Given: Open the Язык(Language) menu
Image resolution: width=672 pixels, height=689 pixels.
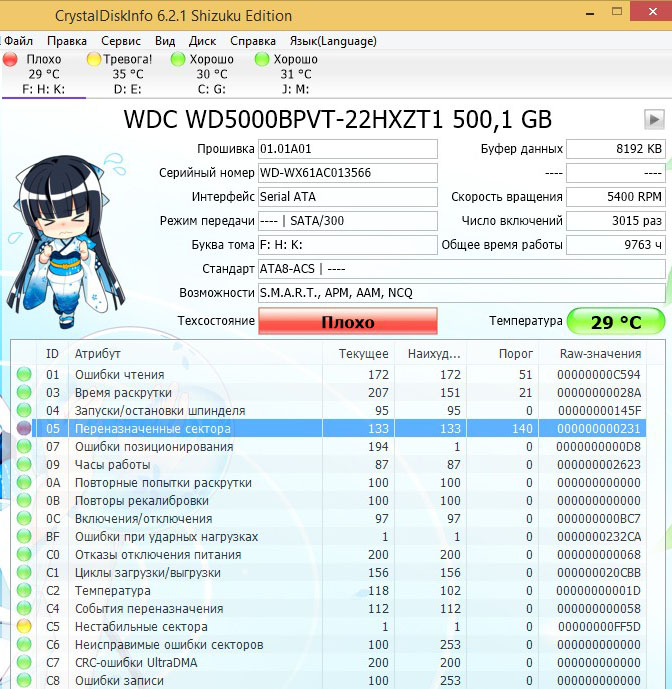Looking at the screenshot, I should [333, 41].
